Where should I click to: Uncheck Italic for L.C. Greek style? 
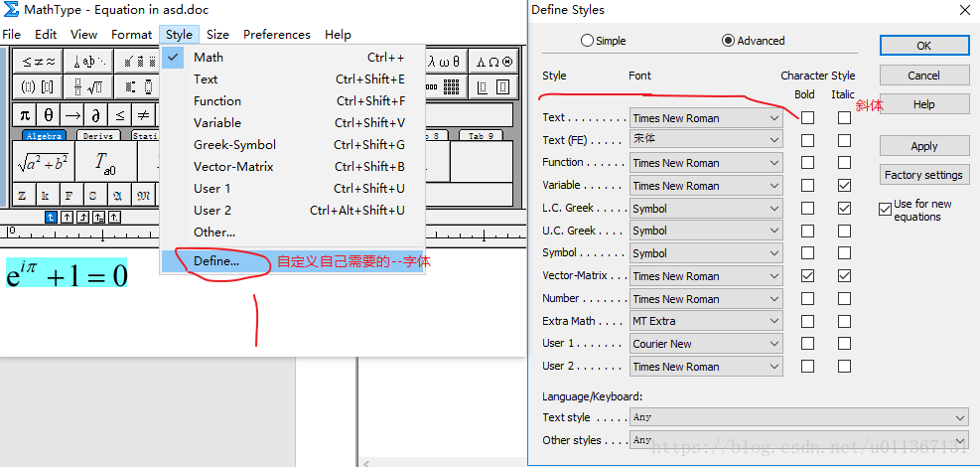point(844,209)
